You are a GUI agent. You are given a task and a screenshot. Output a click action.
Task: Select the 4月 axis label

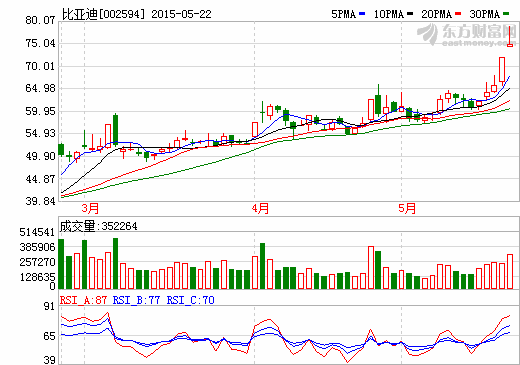260,209
